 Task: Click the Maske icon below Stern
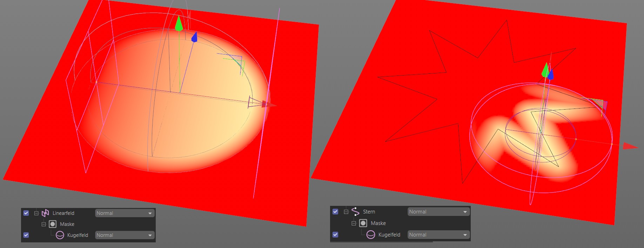coord(363,223)
